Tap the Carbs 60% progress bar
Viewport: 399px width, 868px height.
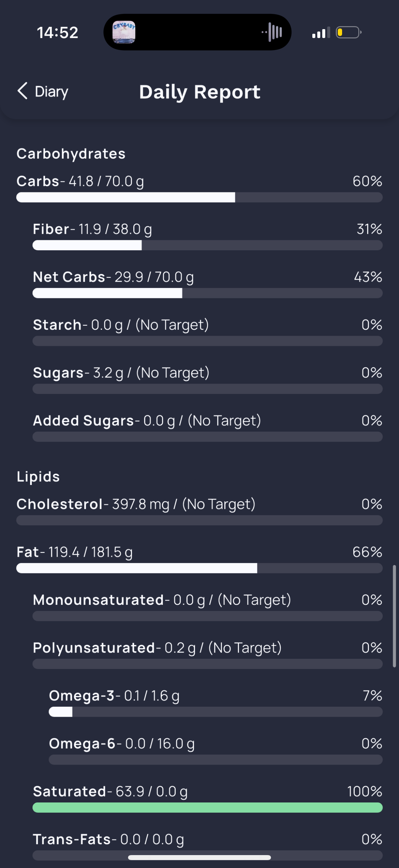pyautogui.click(x=199, y=197)
